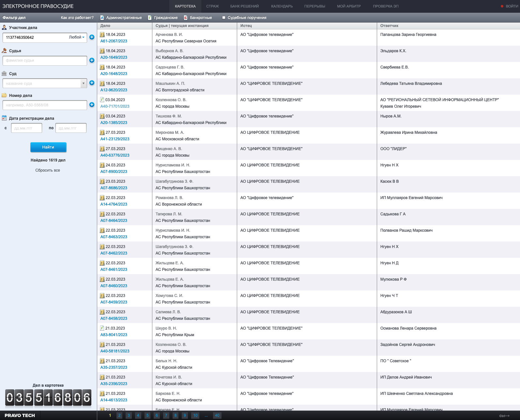Go to results page 2
Image resolution: width=520 pixels, height=420 pixels.
(119, 415)
